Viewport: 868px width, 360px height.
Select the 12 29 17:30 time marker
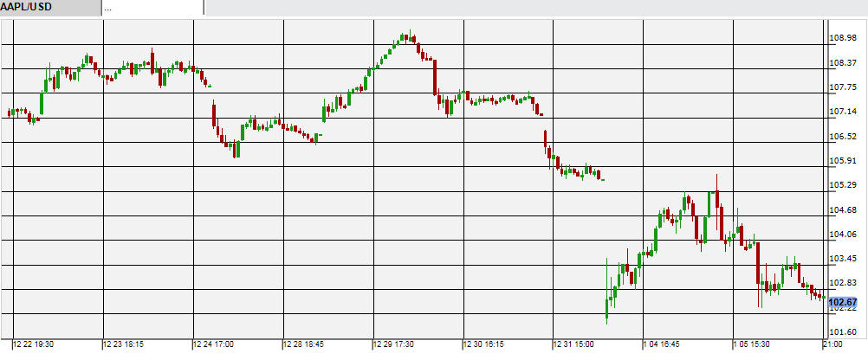point(395,344)
